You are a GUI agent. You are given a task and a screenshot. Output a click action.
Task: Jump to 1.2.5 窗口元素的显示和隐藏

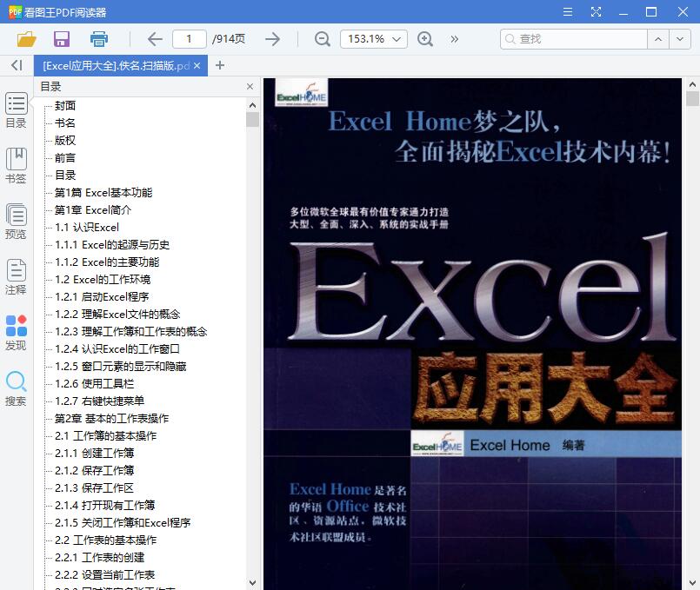[x=121, y=367]
